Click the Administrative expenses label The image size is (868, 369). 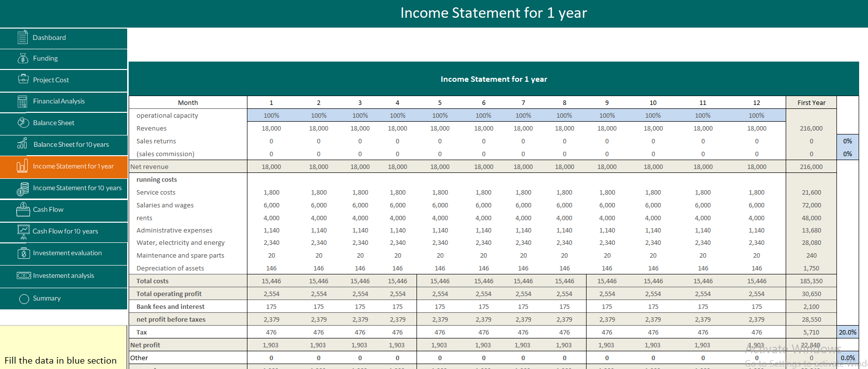coord(174,230)
